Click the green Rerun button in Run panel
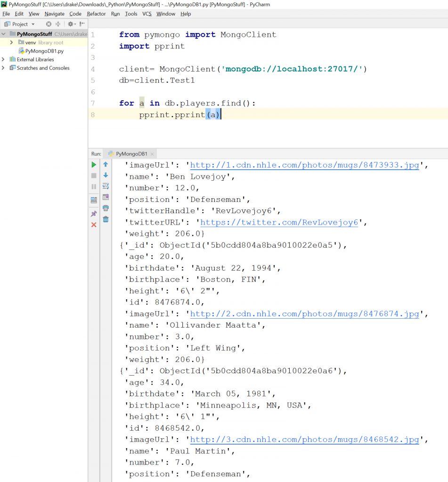This screenshot has width=448, height=482. tap(94, 165)
